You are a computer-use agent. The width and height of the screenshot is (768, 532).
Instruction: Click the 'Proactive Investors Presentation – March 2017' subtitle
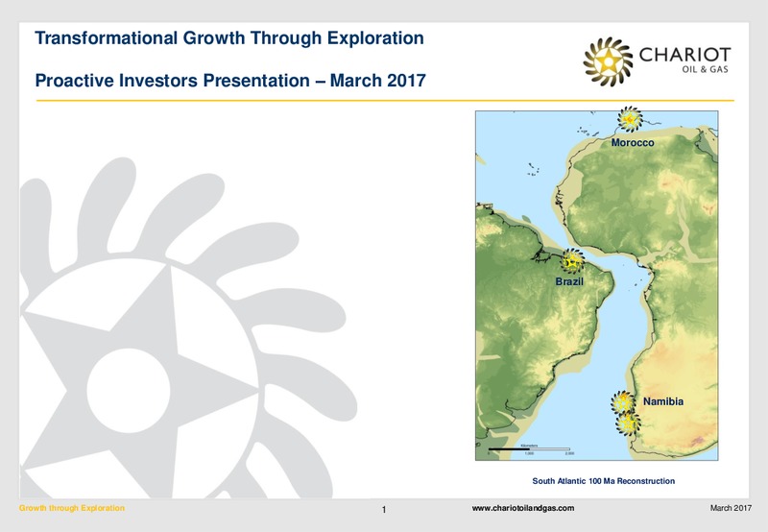pos(230,81)
